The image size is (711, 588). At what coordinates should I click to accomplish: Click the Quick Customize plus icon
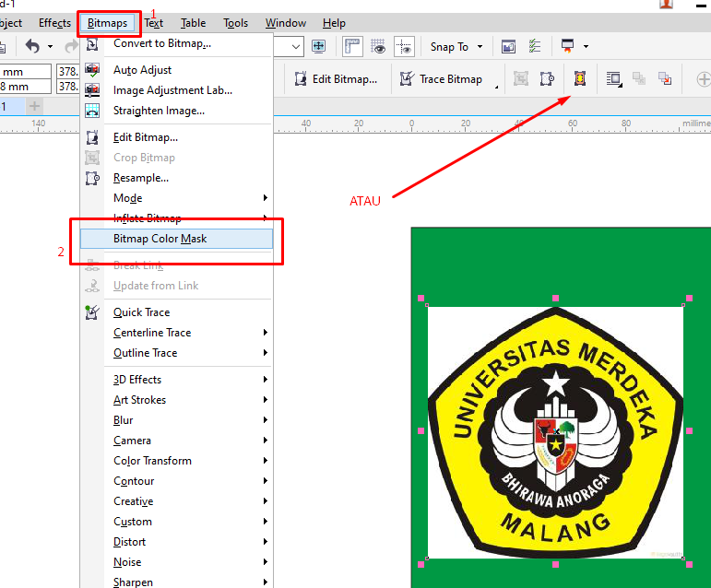(x=704, y=79)
